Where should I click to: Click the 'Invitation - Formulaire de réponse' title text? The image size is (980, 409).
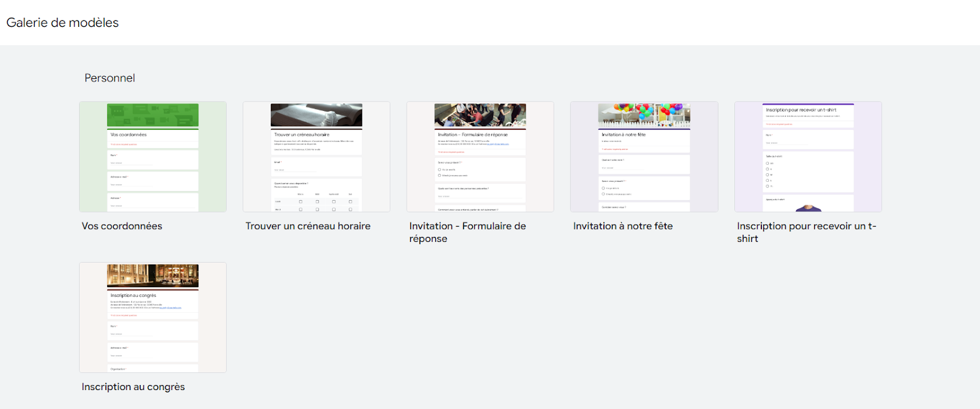(468, 232)
